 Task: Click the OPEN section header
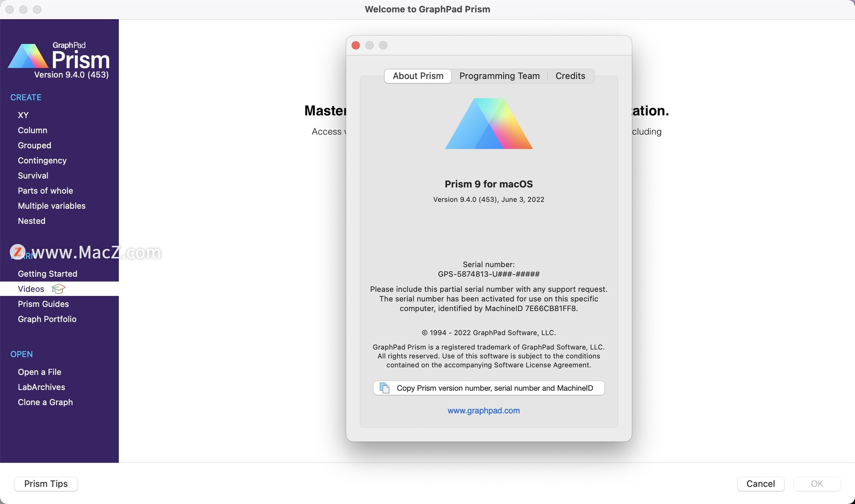21,354
